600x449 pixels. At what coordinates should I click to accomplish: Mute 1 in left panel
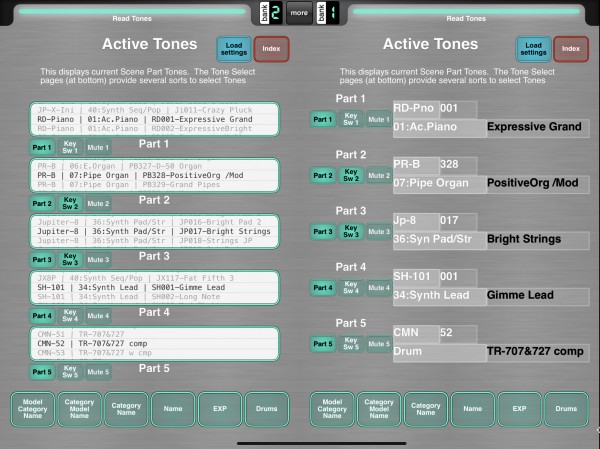point(98,147)
